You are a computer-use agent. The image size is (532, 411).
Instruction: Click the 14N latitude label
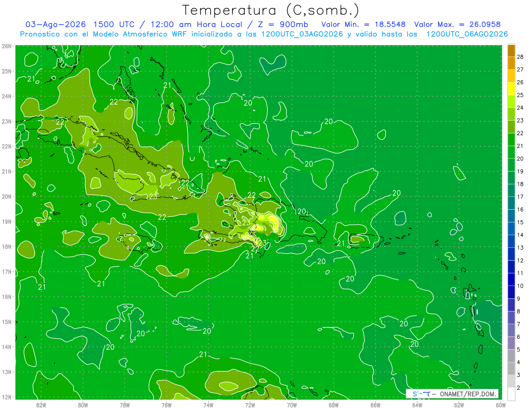pyautogui.click(x=6, y=347)
